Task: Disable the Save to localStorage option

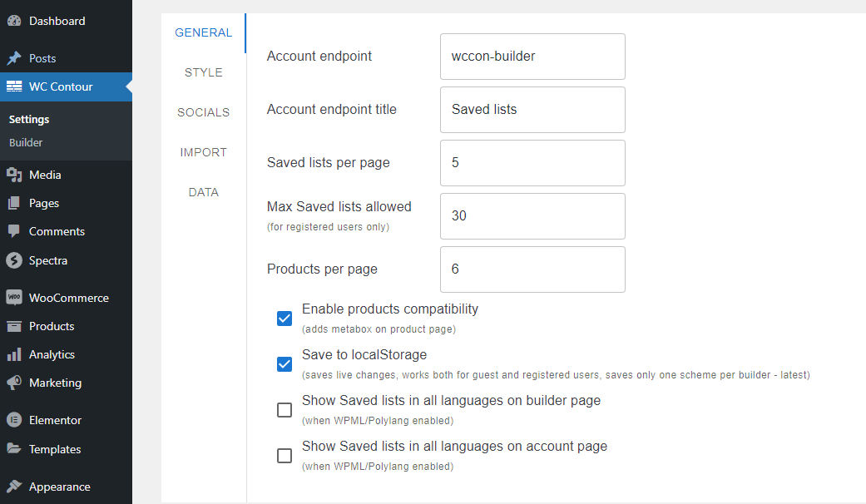Action: 285,364
